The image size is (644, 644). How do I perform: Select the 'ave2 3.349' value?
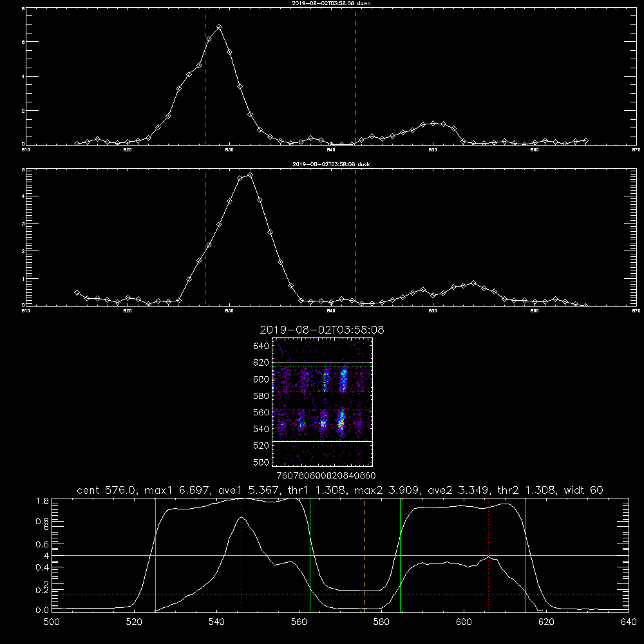(x=458, y=490)
